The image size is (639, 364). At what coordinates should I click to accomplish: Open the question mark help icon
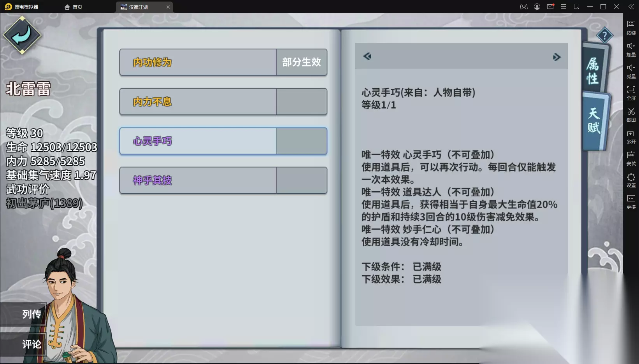(x=604, y=36)
